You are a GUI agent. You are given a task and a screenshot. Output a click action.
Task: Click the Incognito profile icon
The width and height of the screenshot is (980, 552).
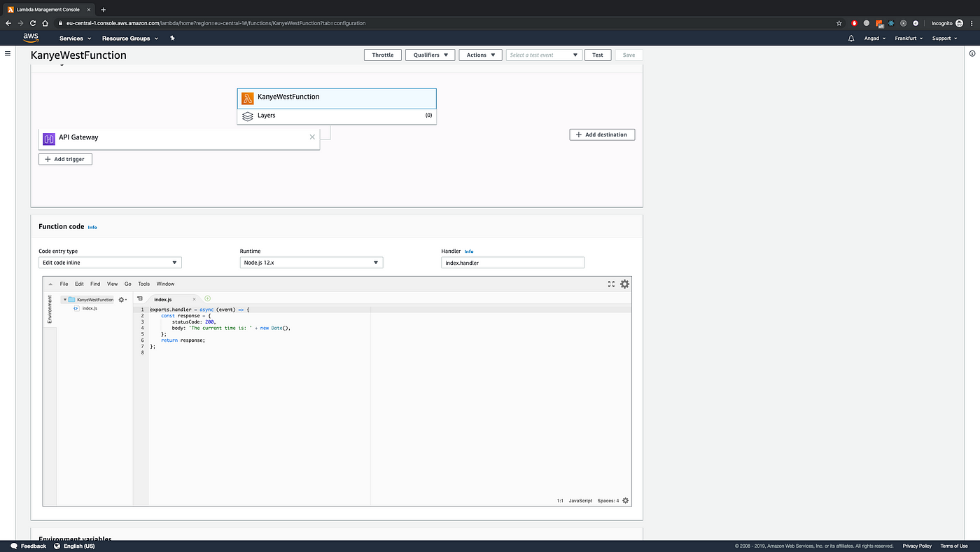(960, 23)
